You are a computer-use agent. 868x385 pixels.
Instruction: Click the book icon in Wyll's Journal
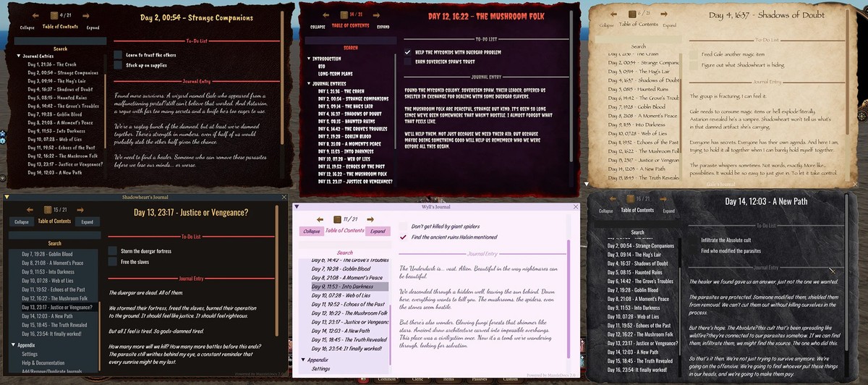tap(336, 219)
